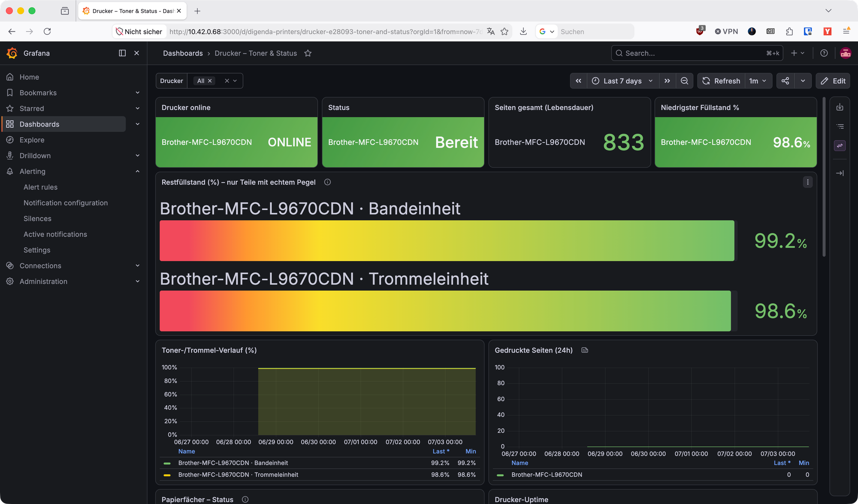Image resolution: width=858 pixels, height=504 pixels.
Task: Click the share dashboard icon
Action: coord(785,81)
